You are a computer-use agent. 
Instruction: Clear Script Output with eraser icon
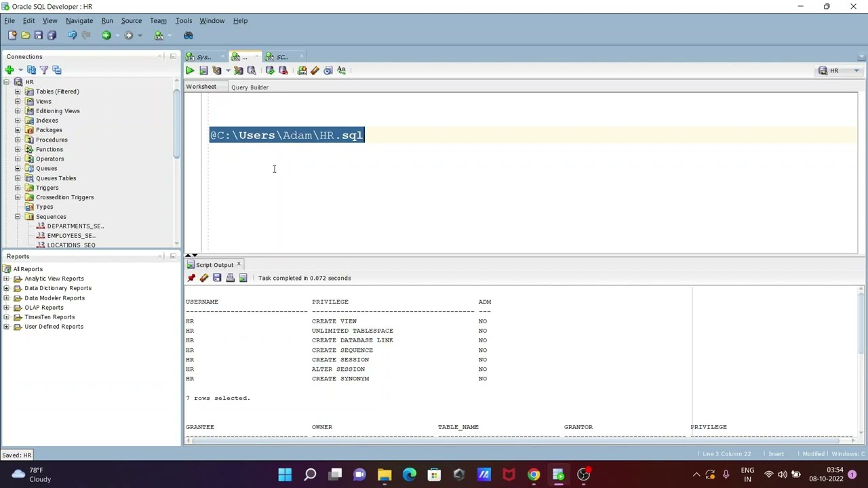click(x=204, y=278)
